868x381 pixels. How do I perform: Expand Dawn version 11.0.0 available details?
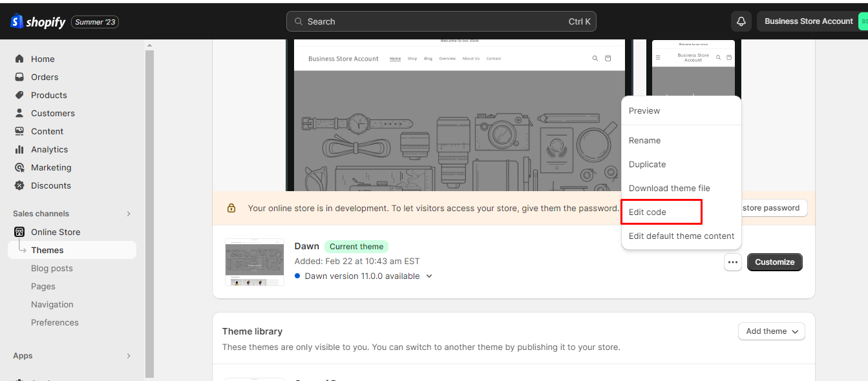429,276
